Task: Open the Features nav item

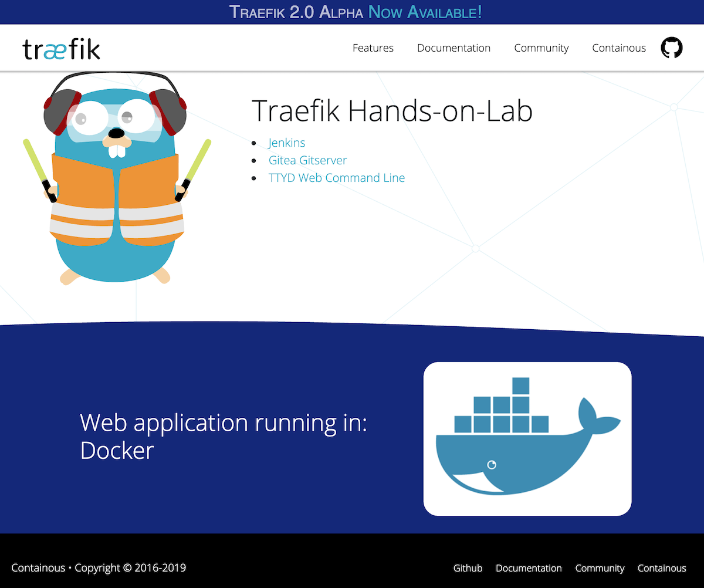Action: [373, 48]
